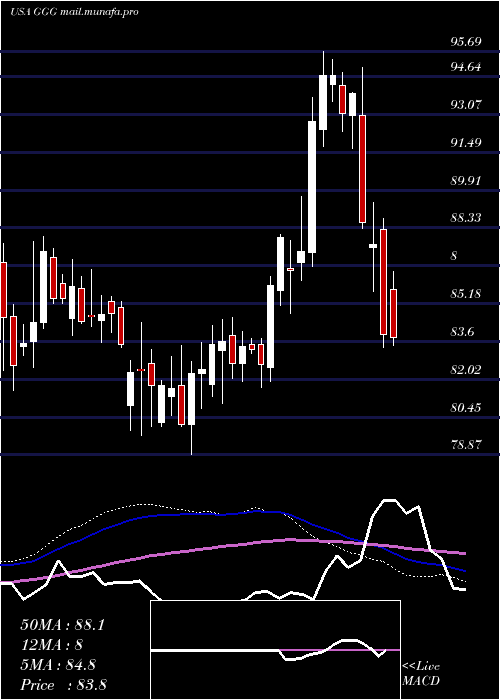This screenshot has height=700, width=500.
Task: Select the 94.64 price axis label
Action: pos(466,67)
